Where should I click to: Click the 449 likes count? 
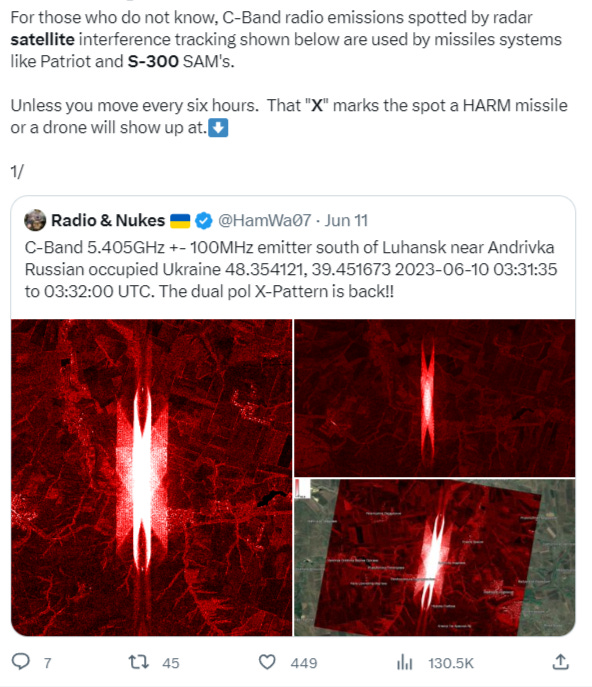point(304,663)
